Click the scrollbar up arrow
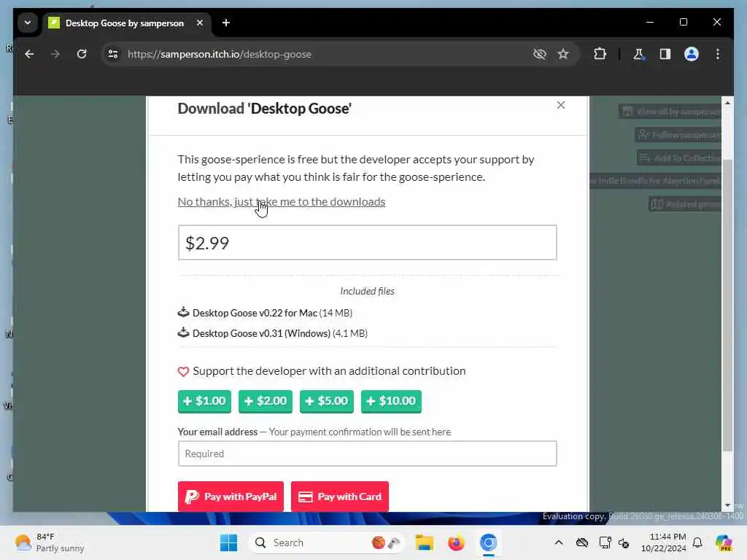Viewport: 747px width, 560px height. point(727,102)
